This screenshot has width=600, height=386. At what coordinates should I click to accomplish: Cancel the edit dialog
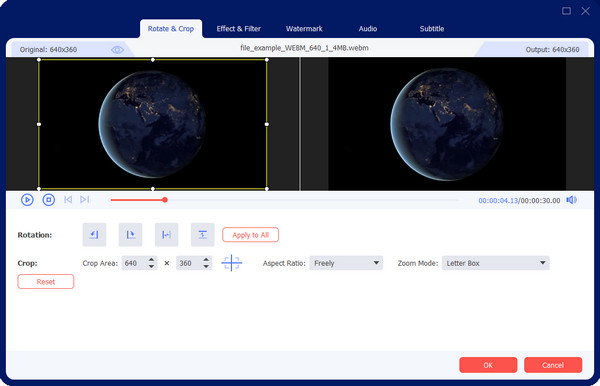[553, 365]
